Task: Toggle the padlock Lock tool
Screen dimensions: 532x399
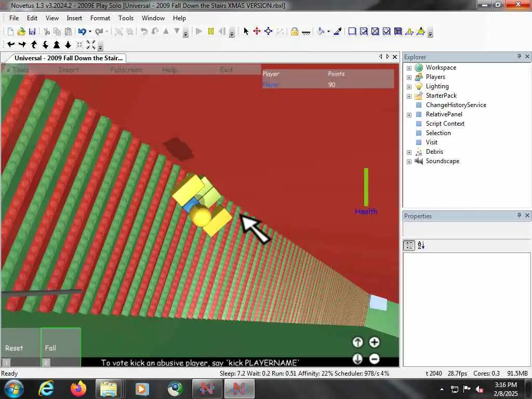Action: [x=294, y=32]
